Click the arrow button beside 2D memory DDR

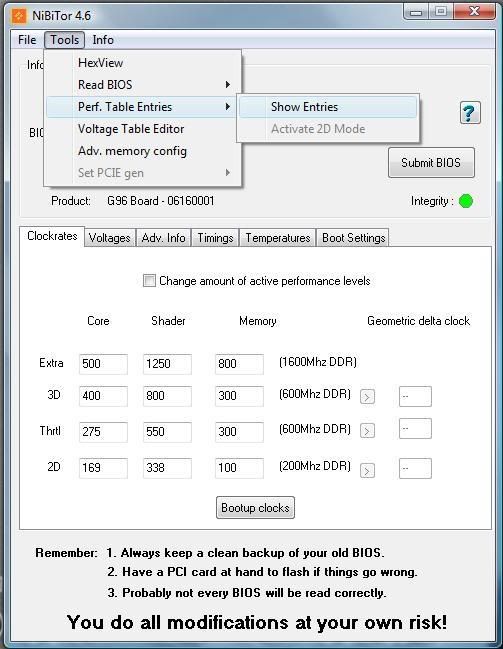tap(367, 470)
